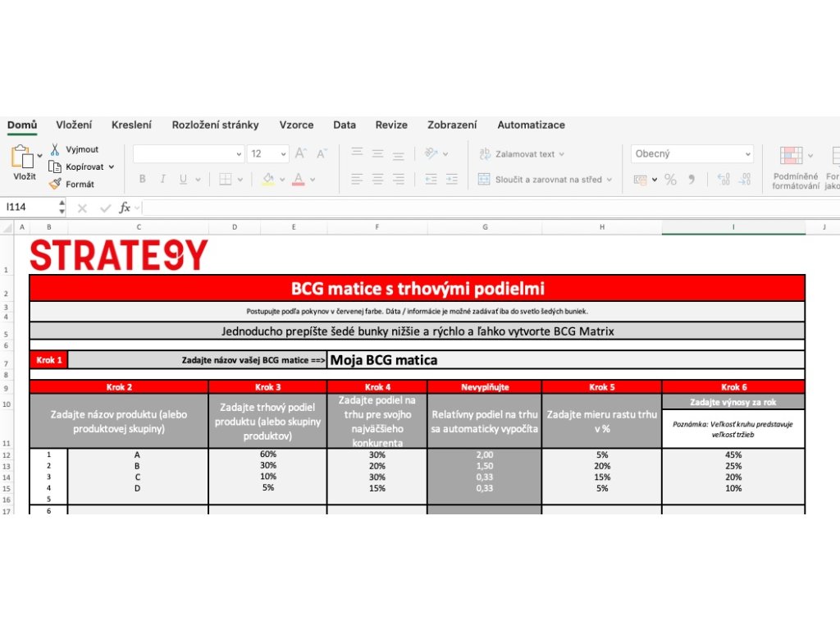The image size is (840, 630).
Task: Expand font color dropdown arrow
Action: coord(313,180)
